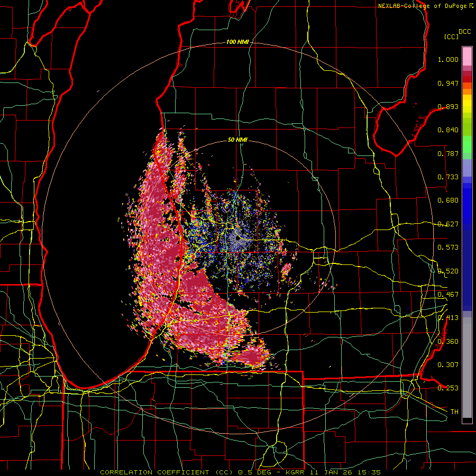Click the Correlation Coefficient caption at bottom
The height and width of the screenshot is (476, 476).
point(240,472)
